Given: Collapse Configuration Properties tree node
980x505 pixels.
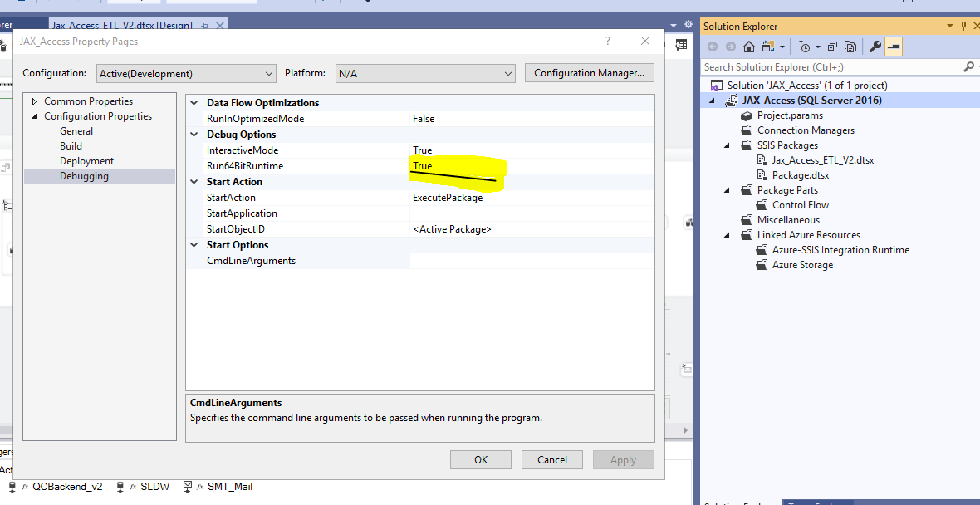Looking at the screenshot, I should [34, 116].
